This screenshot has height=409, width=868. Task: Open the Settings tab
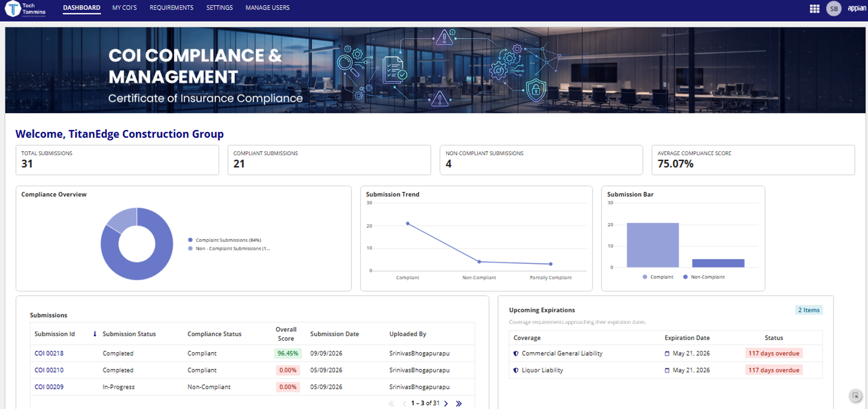point(219,7)
